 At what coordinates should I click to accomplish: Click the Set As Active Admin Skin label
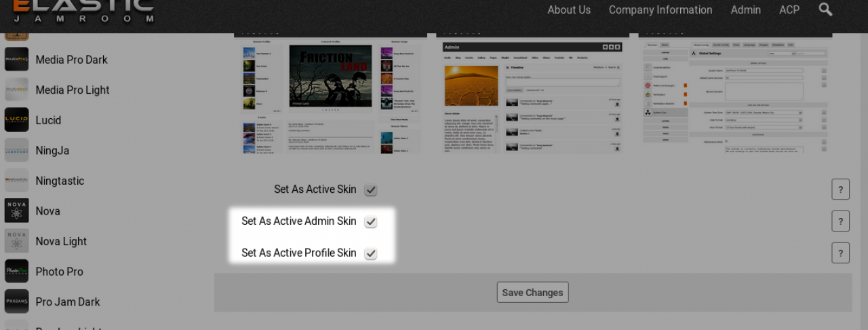299,221
